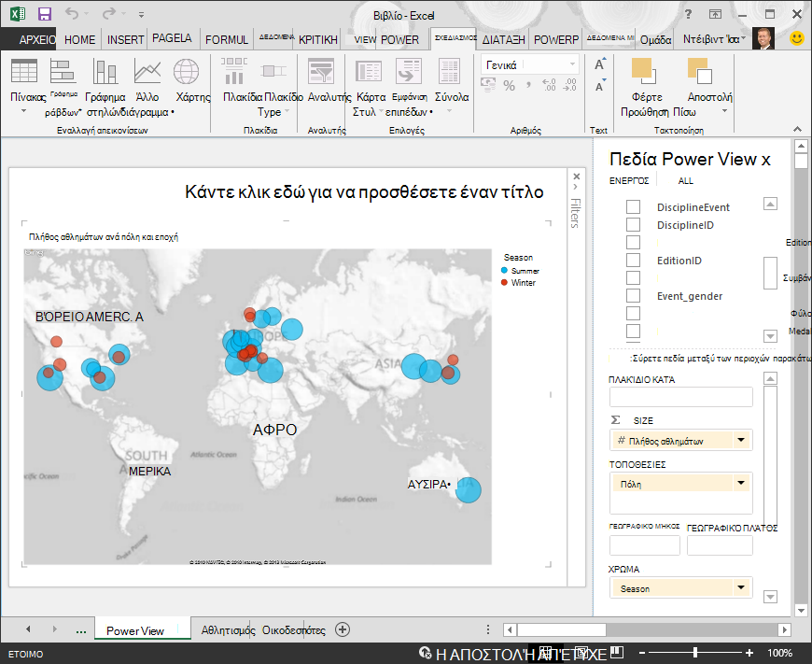
Task: Open Εμφάνιση επιπέδων show levels
Action: 409,71
